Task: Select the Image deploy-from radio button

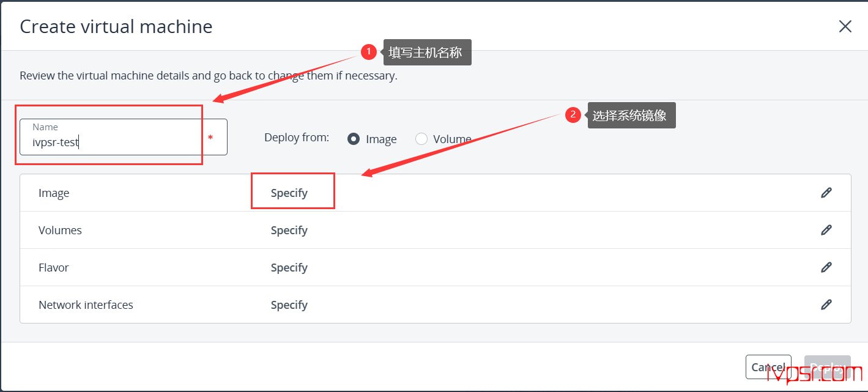Action: [x=354, y=139]
